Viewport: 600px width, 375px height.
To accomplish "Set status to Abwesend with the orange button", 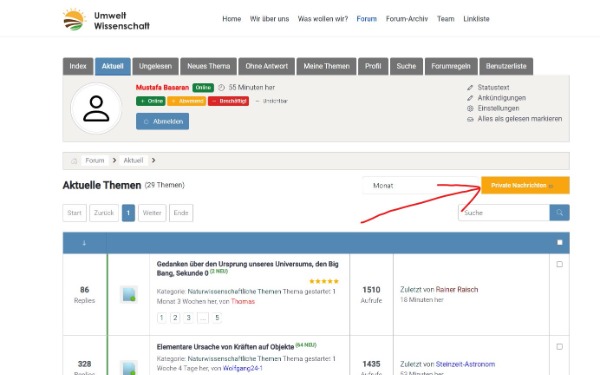I will [187, 101].
